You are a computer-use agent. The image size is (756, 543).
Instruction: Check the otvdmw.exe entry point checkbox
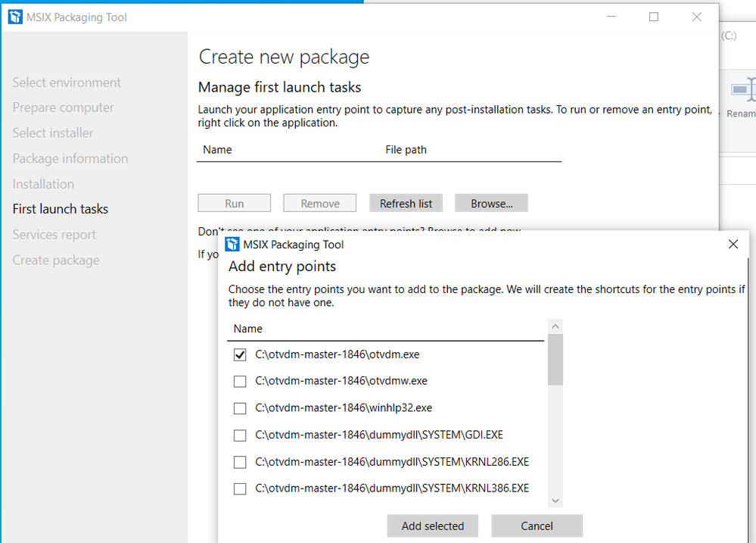coord(240,381)
